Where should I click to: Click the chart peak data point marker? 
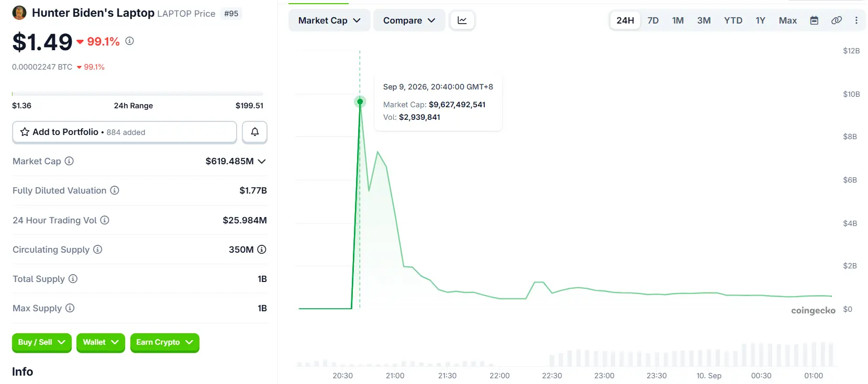click(360, 101)
